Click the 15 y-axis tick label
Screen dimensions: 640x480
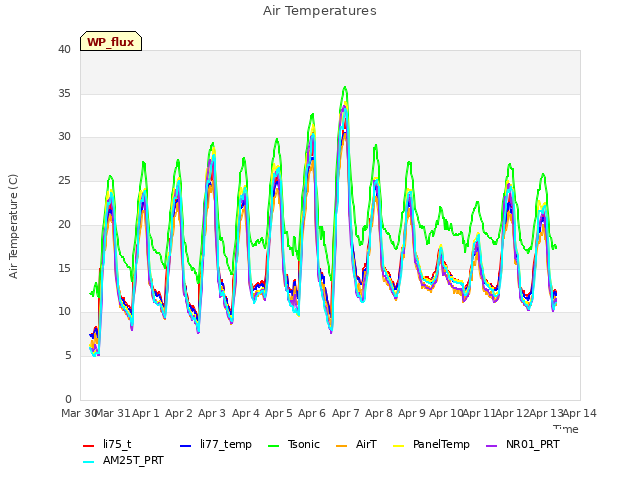[64, 268]
